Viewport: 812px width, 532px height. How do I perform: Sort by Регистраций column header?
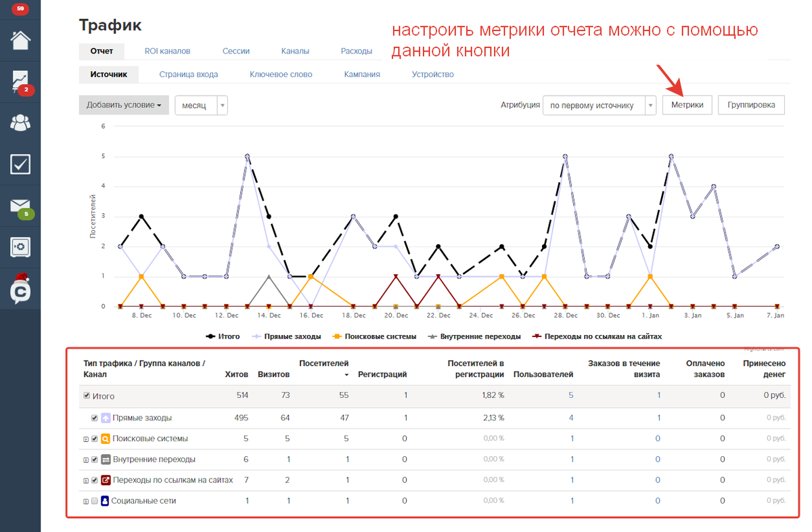coord(382,374)
